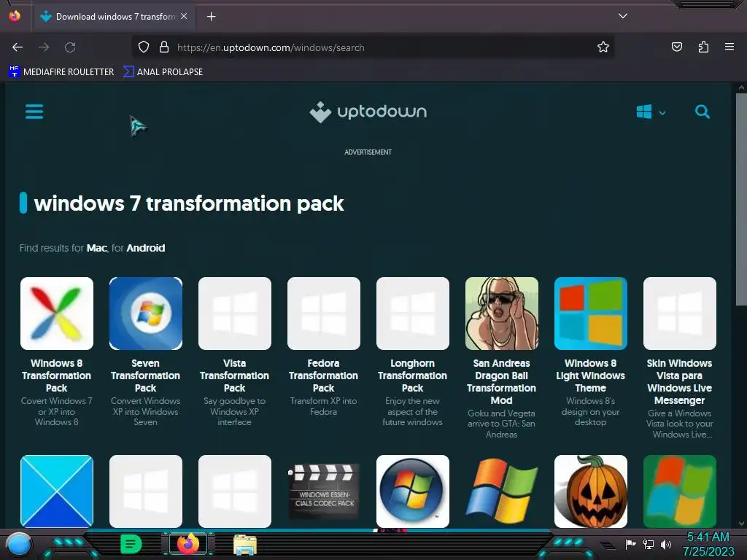
Task: Open the Windows platform selector dropdown
Action: coord(651,112)
